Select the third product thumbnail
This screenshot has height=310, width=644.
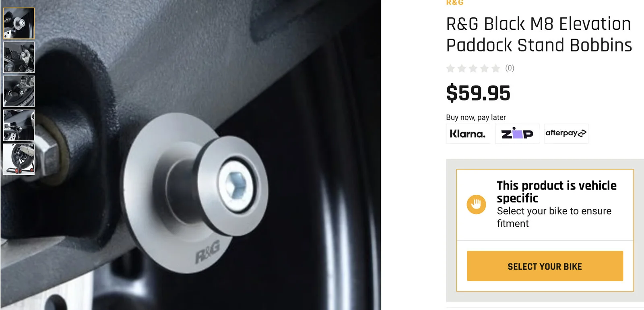point(19,91)
